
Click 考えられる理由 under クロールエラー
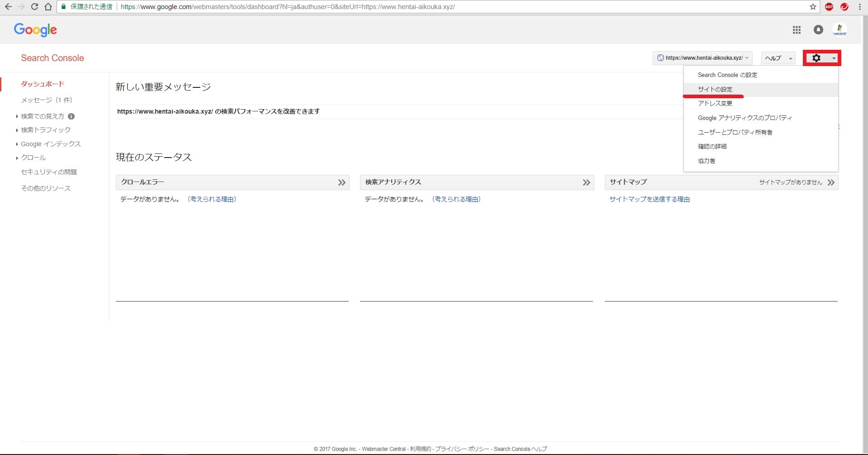tap(212, 199)
